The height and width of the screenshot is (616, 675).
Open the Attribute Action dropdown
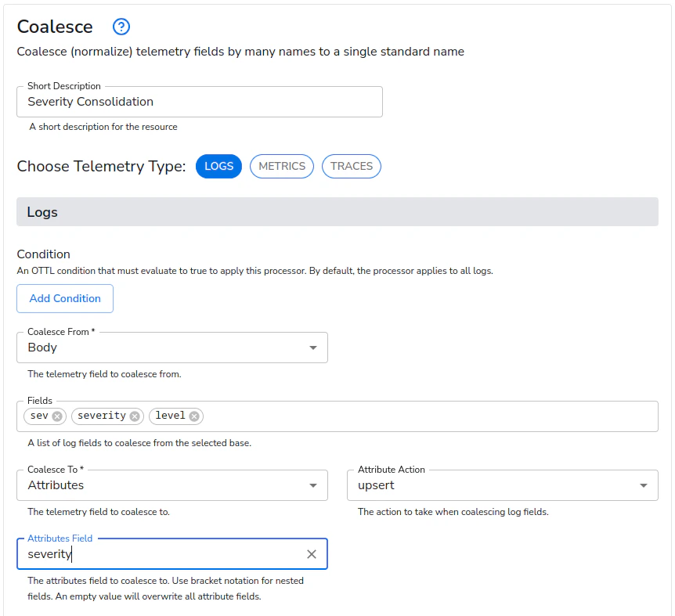point(503,485)
